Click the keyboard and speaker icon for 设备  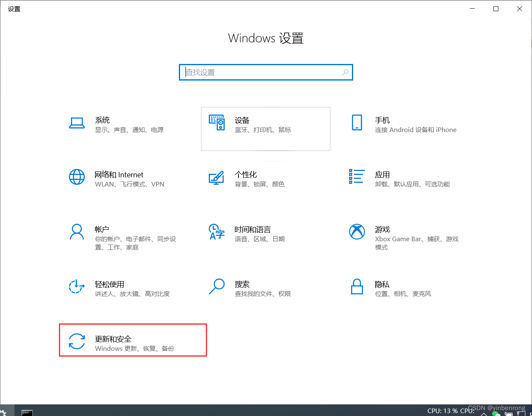coord(217,123)
